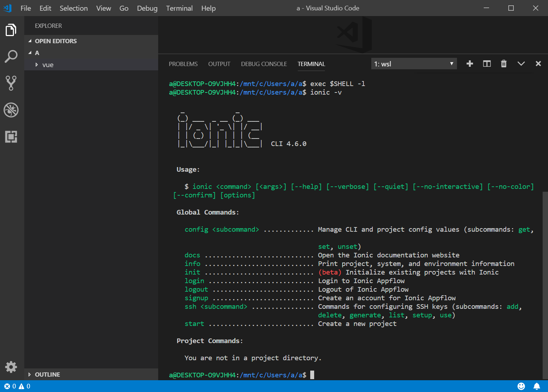Switch to the Problems tab
This screenshot has width=548, height=392.
[x=183, y=64]
